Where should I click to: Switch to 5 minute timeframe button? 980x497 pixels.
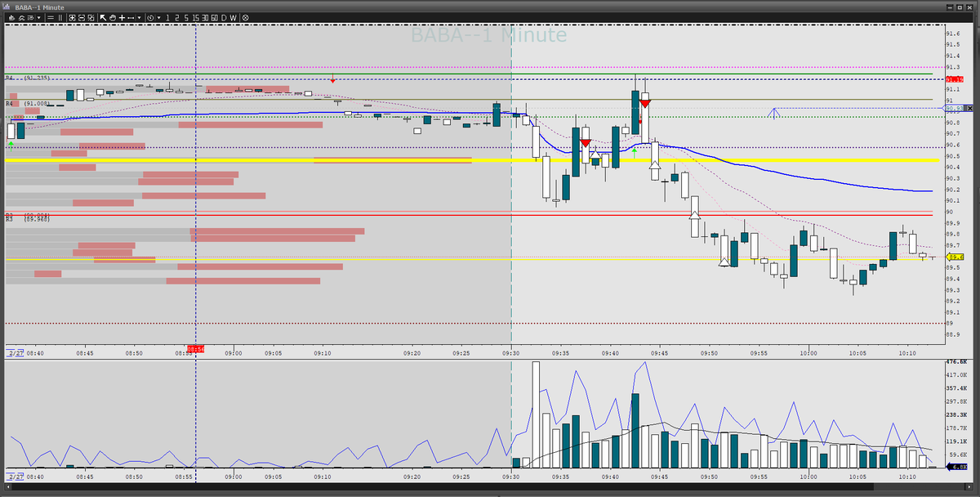pos(186,17)
